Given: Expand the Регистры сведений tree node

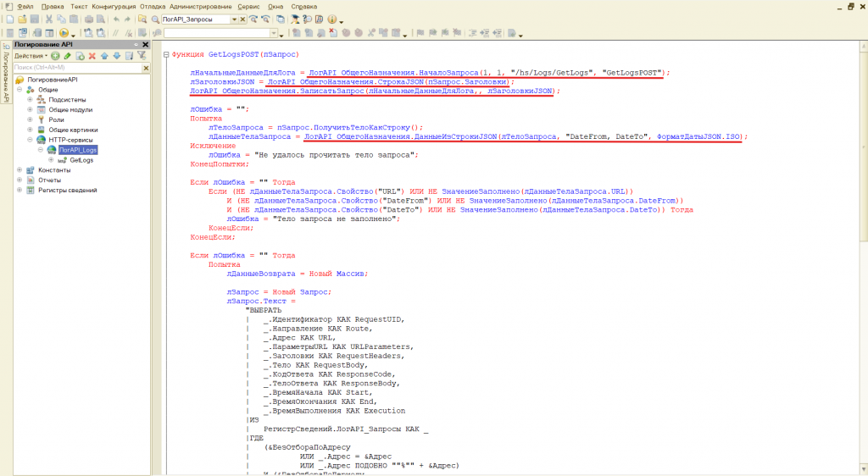Looking at the screenshot, I should pos(19,190).
